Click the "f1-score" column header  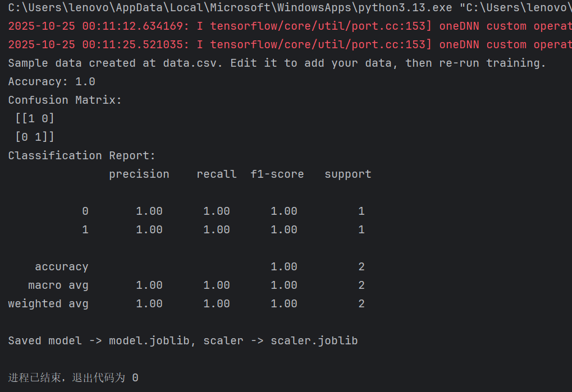(x=277, y=174)
